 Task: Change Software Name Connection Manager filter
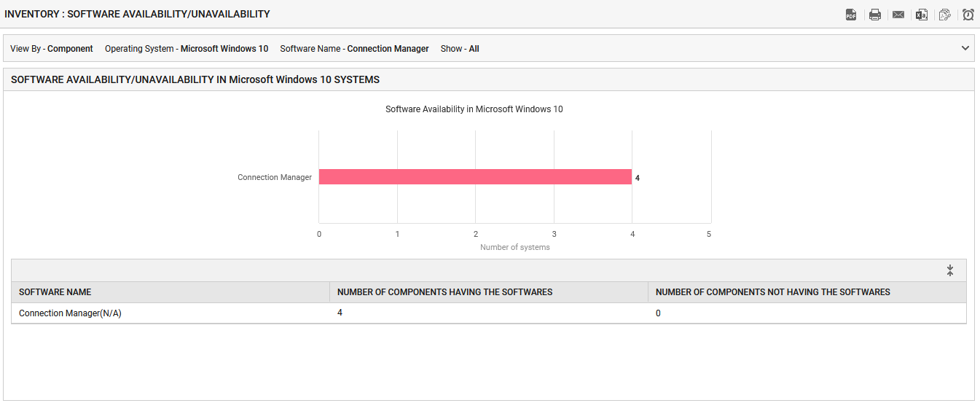(354, 49)
